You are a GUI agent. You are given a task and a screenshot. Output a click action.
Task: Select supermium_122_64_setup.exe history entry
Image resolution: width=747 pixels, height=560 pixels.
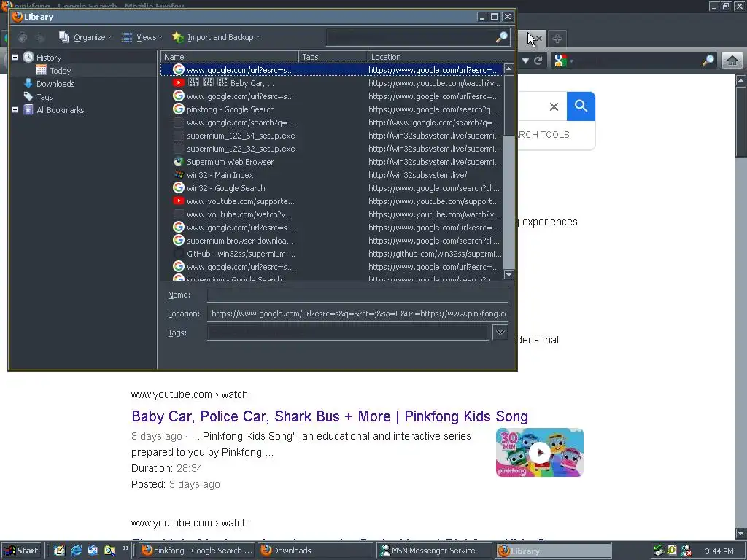pos(332,136)
